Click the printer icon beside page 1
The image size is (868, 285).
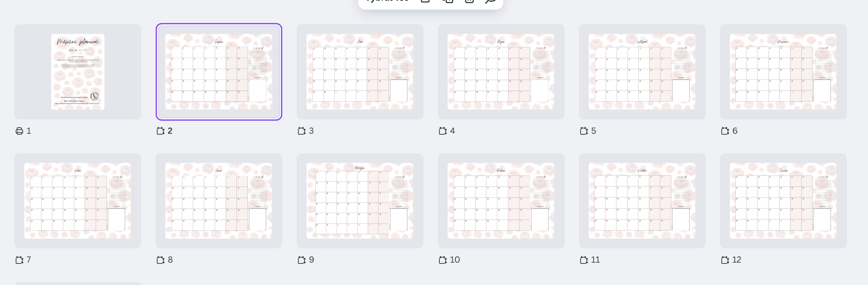pyautogui.click(x=19, y=131)
